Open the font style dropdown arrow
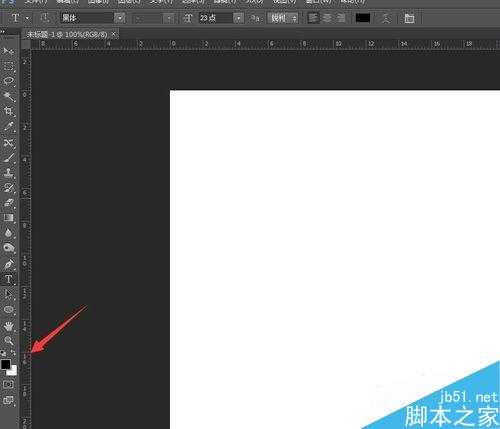500x429 pixels. tap(169, 18)
